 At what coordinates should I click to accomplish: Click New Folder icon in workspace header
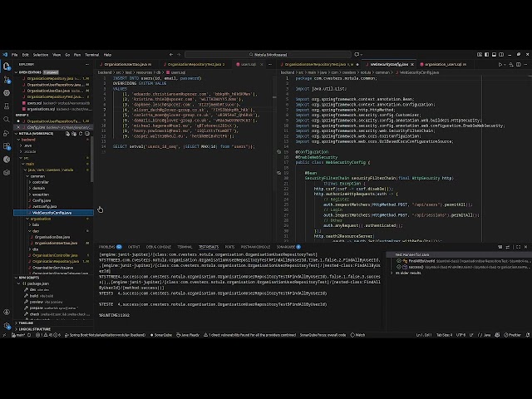point(74,134)
